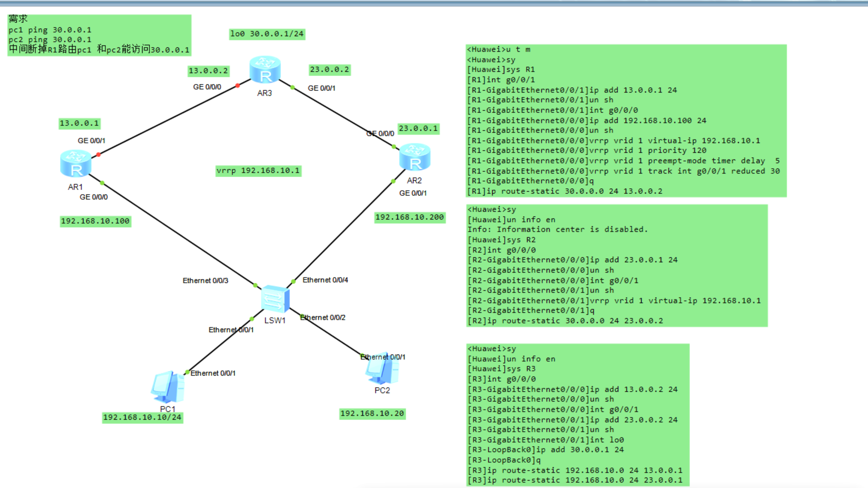The image size is (868, 488).
Task: Click the 'Ethernet 0/0/4' port label
Action: click(x=325, y=280)
